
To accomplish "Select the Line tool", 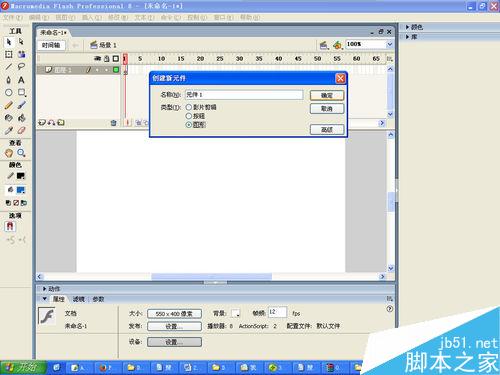I will [9, 67].
